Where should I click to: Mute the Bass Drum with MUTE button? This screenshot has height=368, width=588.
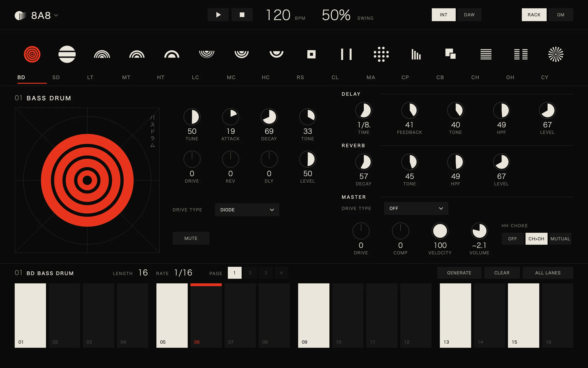[x=191, y=238]
